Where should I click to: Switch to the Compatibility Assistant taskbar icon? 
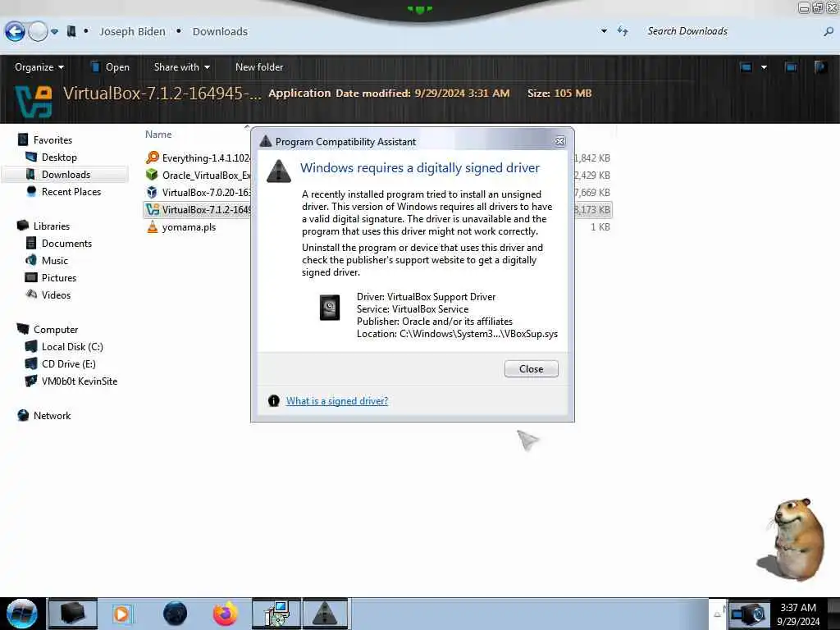(x=325, y=614)
